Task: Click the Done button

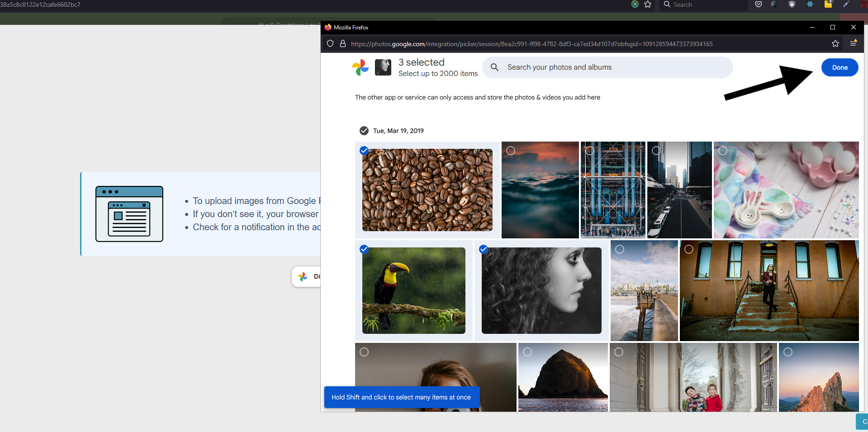Action: (839, 67)
